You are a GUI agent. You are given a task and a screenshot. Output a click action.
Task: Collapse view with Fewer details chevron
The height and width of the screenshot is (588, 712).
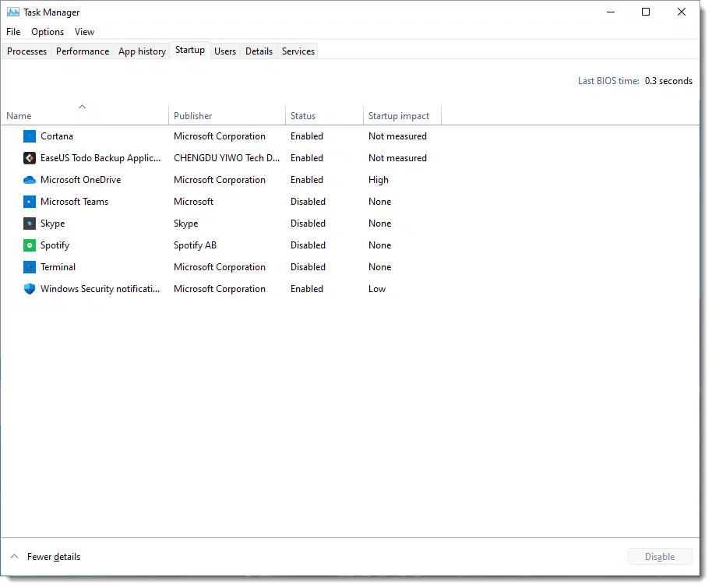tap(14, 557)
